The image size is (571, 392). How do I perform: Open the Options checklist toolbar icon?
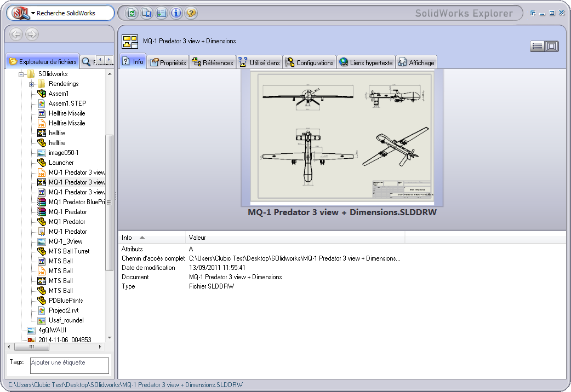(161, 13)
